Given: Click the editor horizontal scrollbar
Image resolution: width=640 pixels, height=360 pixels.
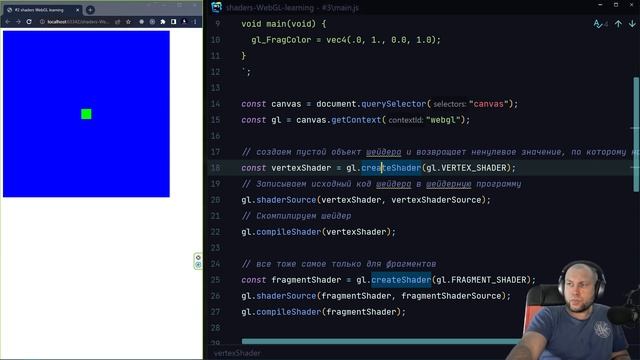Looking at the screenshot, I should [x=382, y=341].
